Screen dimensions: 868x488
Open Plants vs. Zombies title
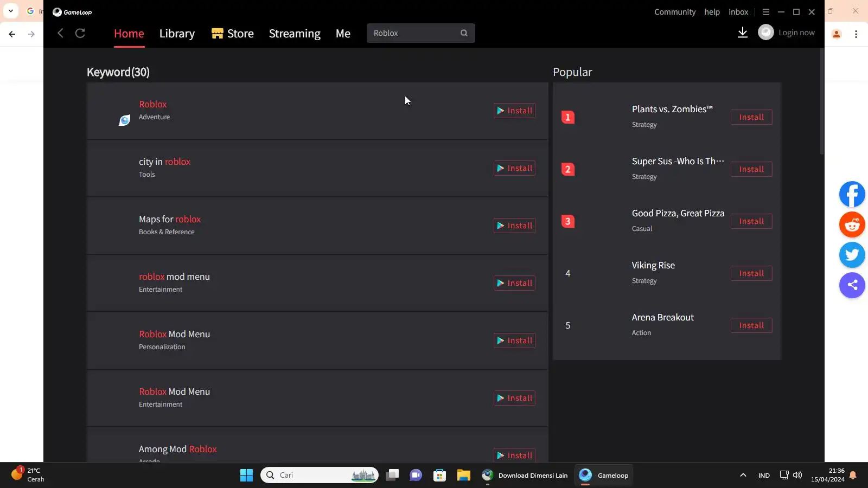(672, 109)
